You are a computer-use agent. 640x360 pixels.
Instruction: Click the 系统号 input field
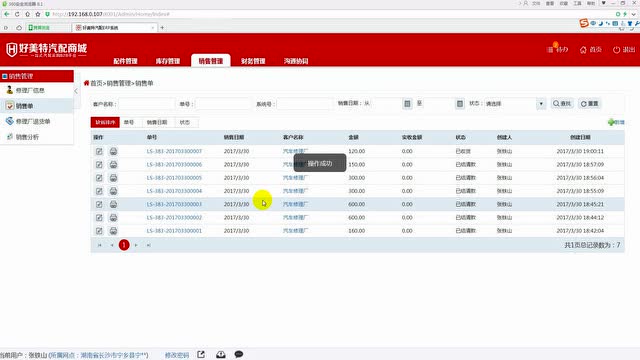(304, 104)
